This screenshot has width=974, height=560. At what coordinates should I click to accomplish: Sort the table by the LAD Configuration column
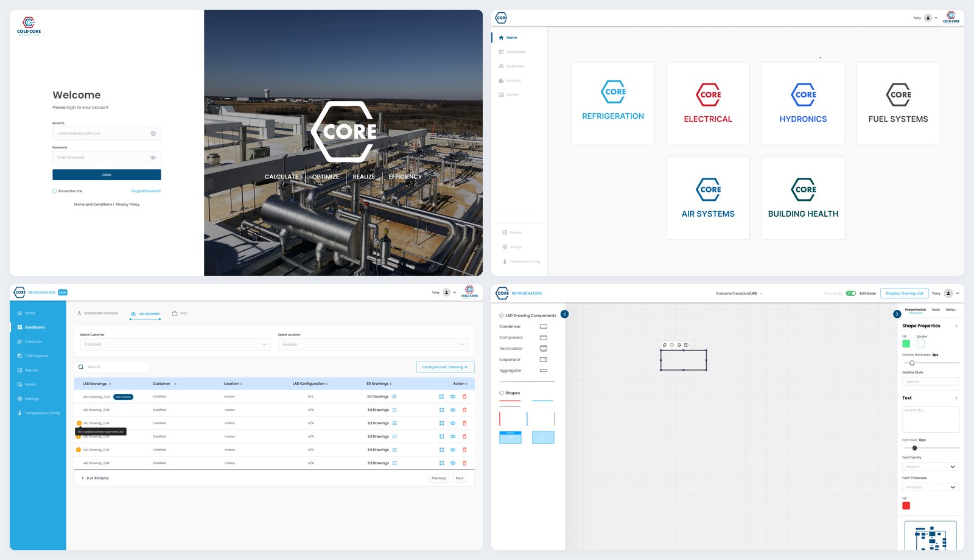310,383
